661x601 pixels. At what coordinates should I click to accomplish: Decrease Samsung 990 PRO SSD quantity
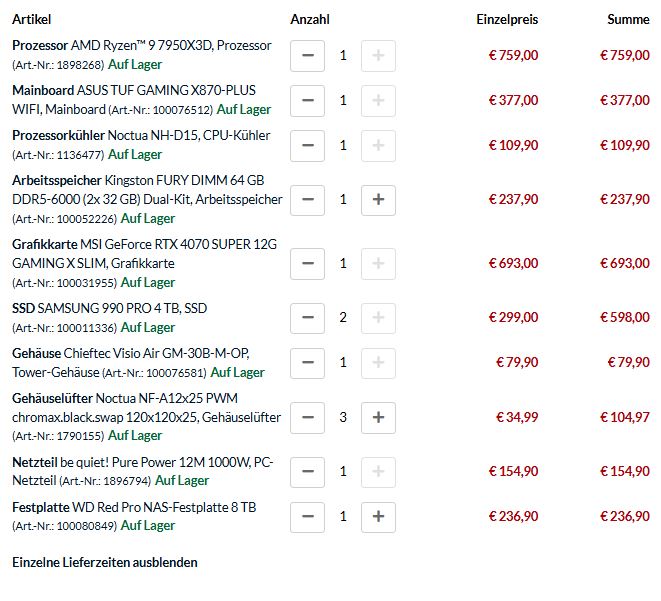[x=307, y=317]
